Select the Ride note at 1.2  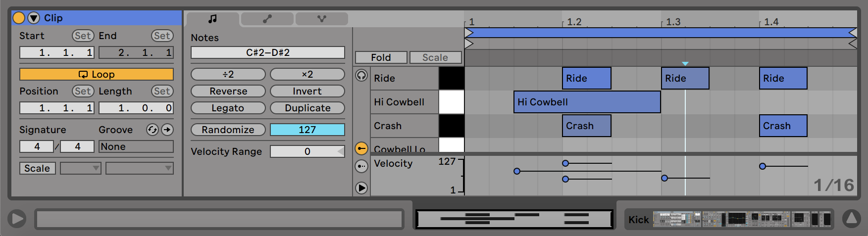tap(587, 78)
